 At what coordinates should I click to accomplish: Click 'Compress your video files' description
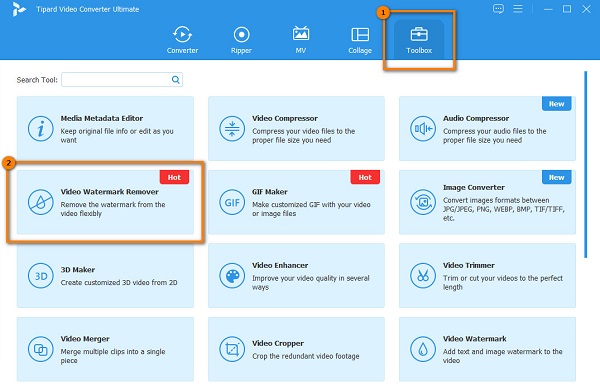[303, 136]
